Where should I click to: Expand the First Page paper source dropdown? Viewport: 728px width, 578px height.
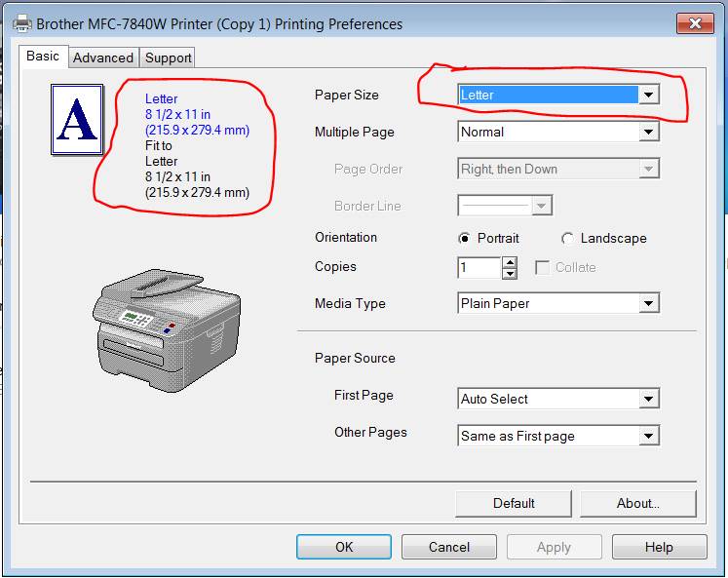click(x=649, y=399)
